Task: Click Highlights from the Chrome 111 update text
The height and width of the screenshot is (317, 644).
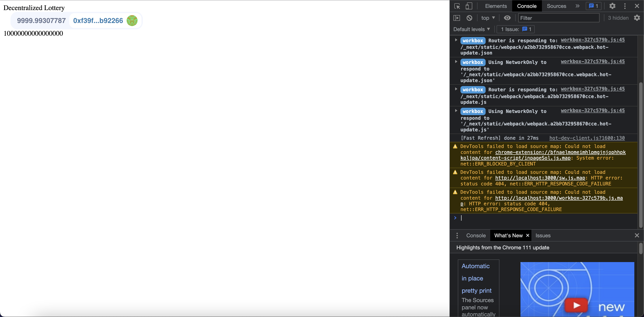Action: (x=502, y=247)
